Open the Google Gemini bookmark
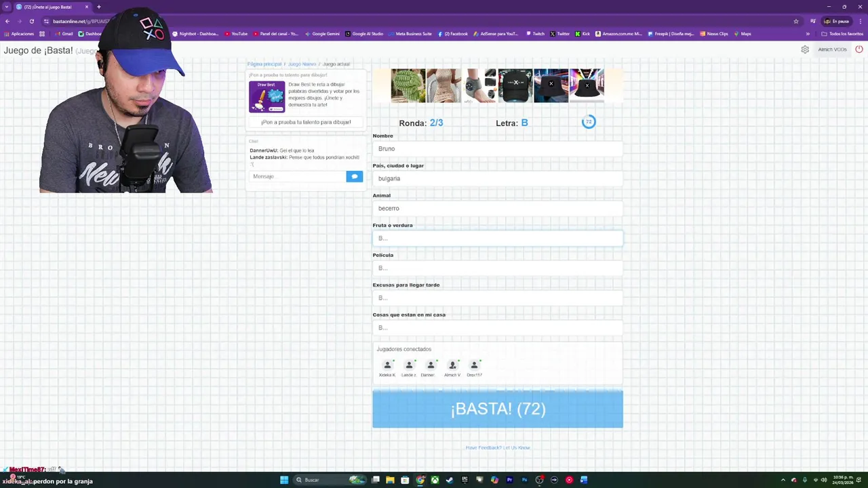The image size is (868, 488). point(322,34)
